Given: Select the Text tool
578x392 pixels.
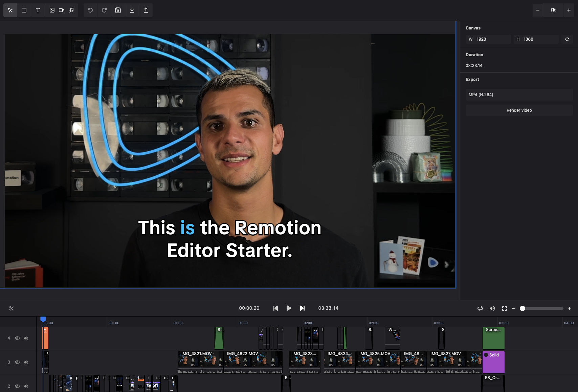Looking at the screenshot, I should [38, 10].
